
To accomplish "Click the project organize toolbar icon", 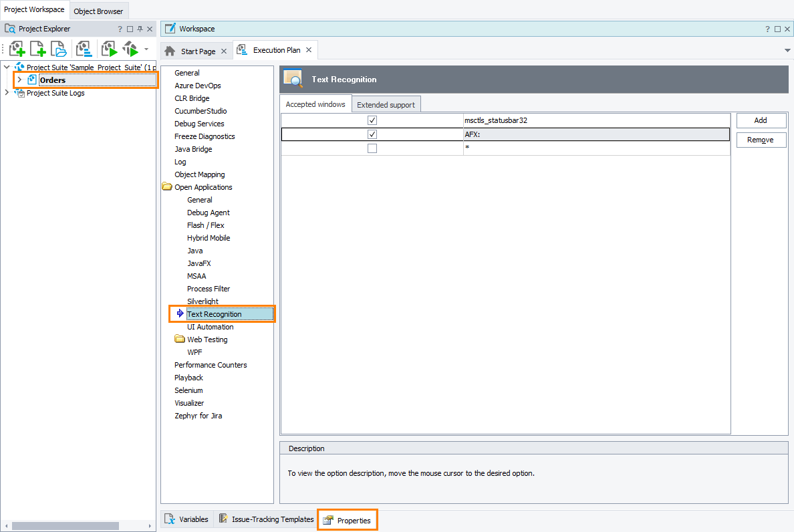I will 84,48.
